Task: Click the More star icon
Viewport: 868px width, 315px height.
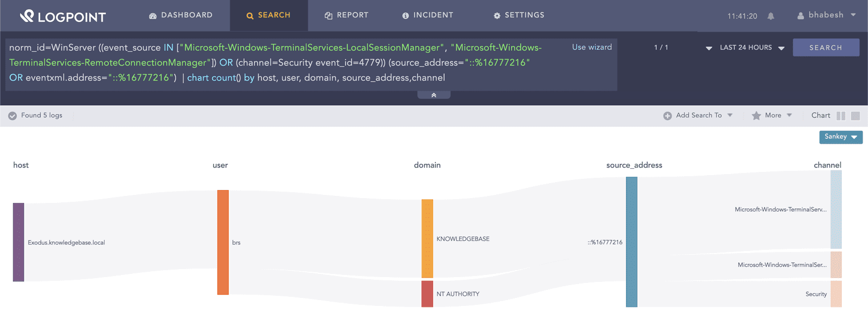Action: pos(756,116)
